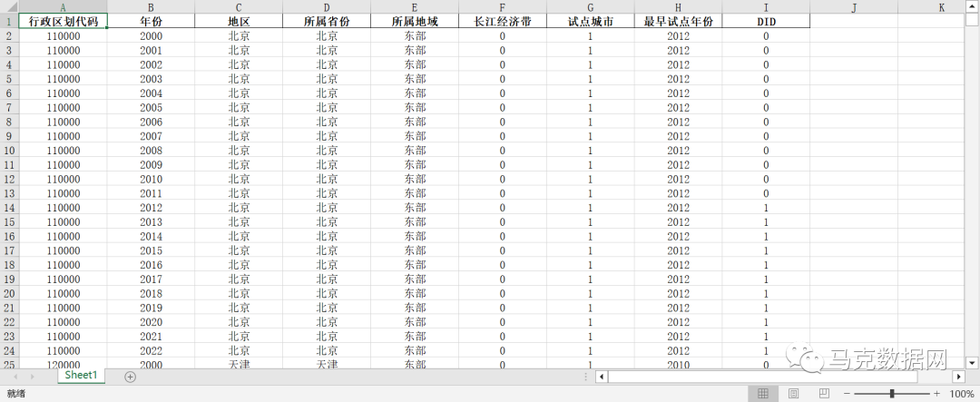This screenshot has height=402, width=980.
Task: Select the year cell 2000 in row 2
Action: (151, 35)
